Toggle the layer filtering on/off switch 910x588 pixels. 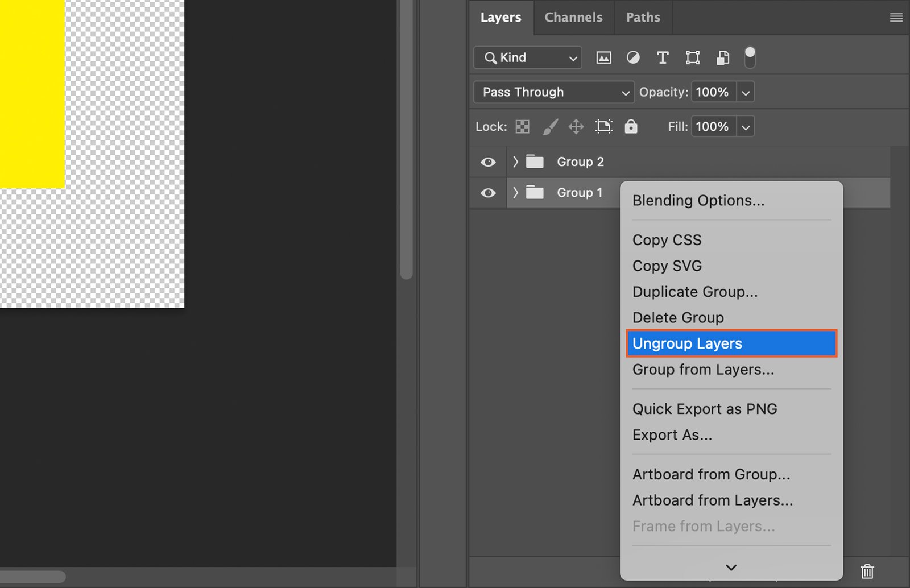coord(750,57)
